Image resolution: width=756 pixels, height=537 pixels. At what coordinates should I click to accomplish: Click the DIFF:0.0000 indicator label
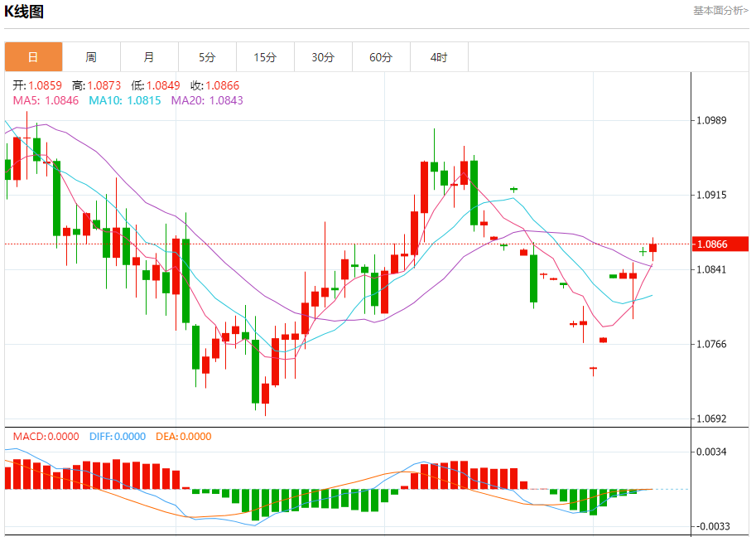pos(118,437)
